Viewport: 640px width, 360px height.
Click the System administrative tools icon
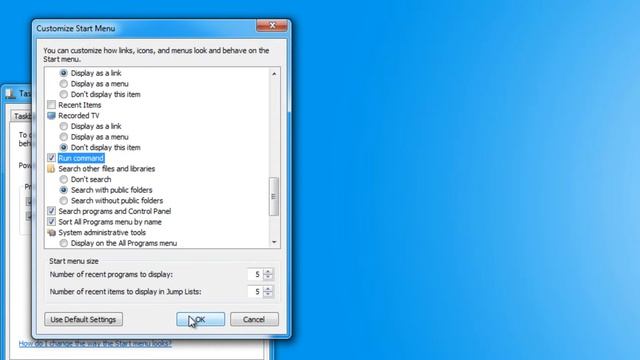pos(51,232)
